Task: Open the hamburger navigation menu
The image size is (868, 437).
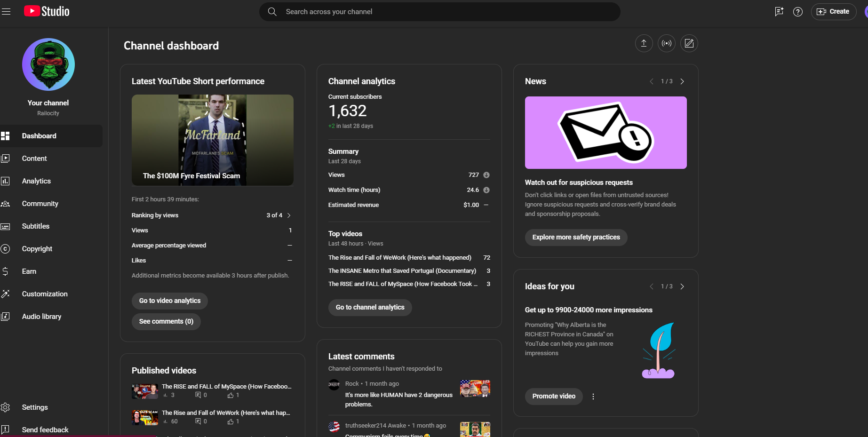Action: pyautogui.click(x=6, y=11)
